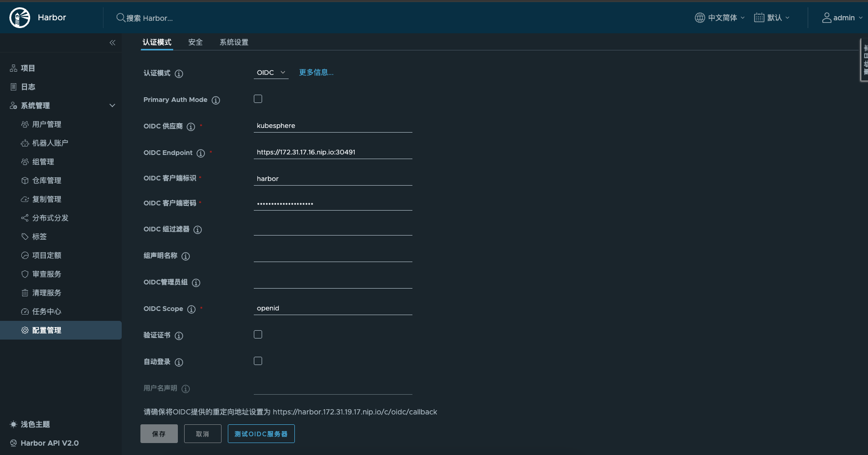Toggle 验证证书 checkbox
Viewport: 868px width, 455px height.
tap(258, 334)
